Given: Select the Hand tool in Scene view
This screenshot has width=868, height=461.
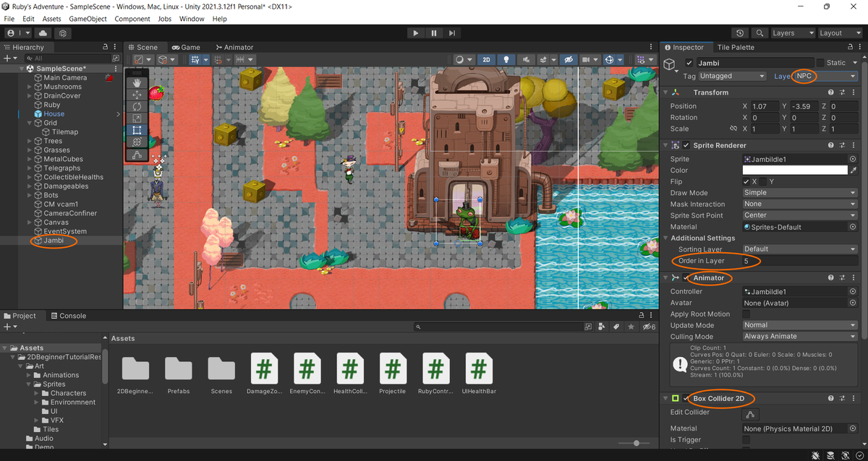Looking at the screenshot, I should [137, 83].
